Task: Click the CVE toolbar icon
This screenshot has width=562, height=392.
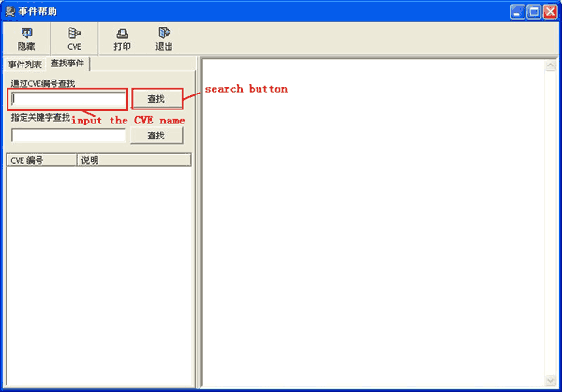Action: (x=74, y=38)
